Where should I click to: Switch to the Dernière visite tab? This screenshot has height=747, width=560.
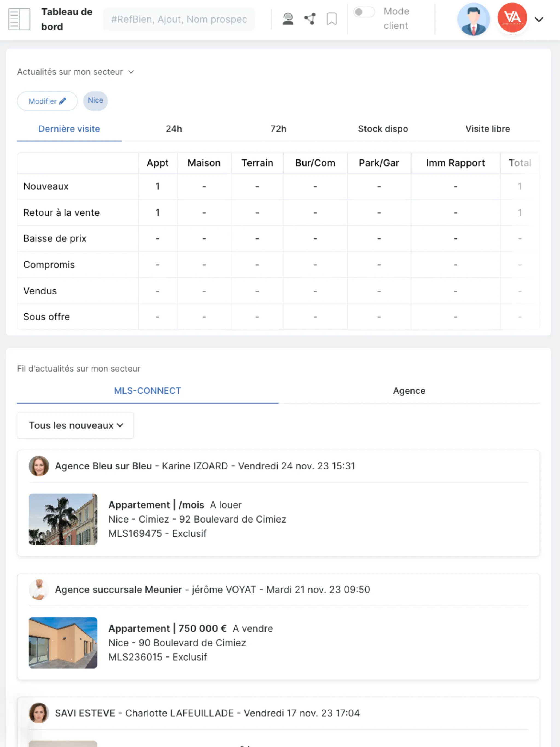tap(69, 129)
